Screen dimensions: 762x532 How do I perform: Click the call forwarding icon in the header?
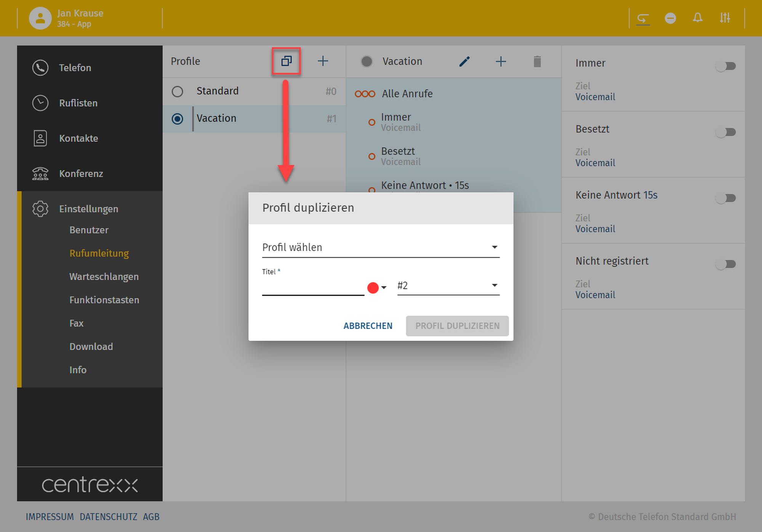tap(643, 18)
